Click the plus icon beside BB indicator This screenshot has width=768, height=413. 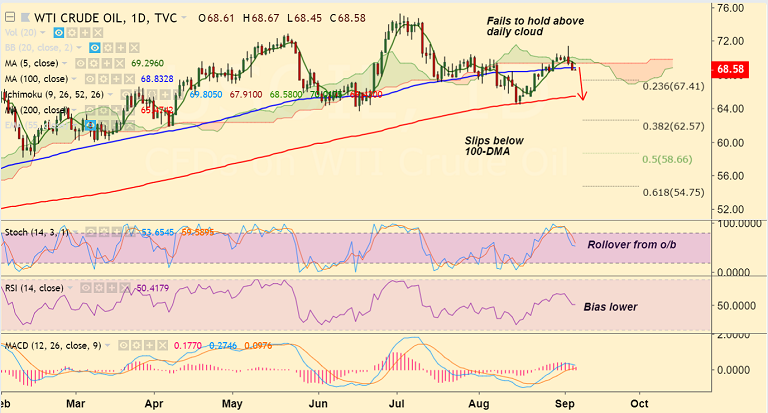(121, 48)
